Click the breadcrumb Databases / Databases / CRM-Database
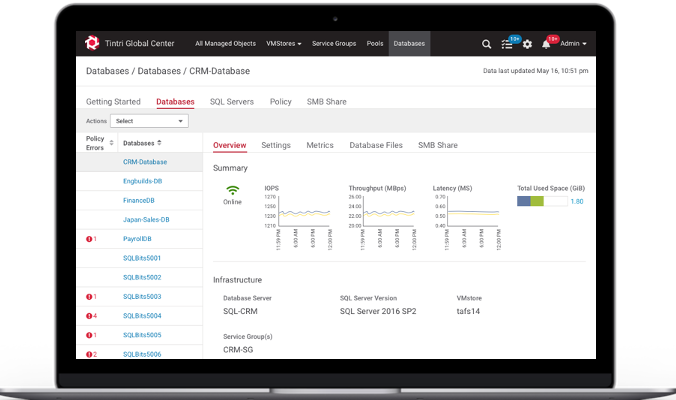 168,71
